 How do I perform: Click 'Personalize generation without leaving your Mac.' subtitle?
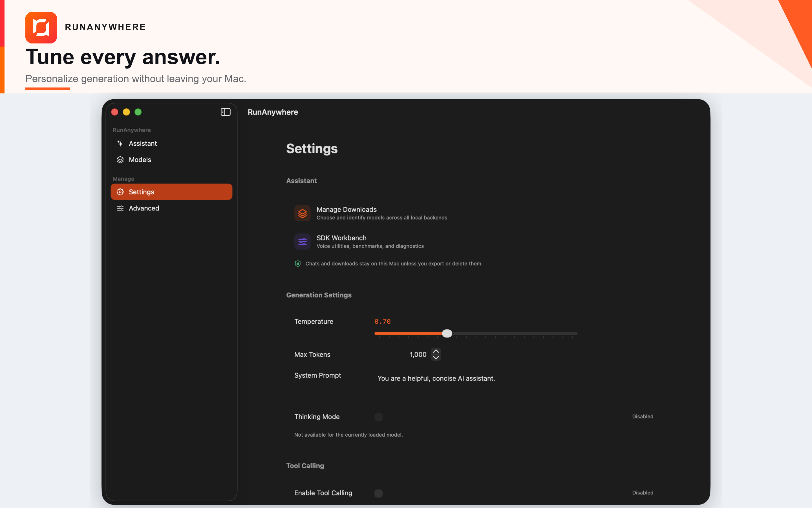(x=136, y=79)
